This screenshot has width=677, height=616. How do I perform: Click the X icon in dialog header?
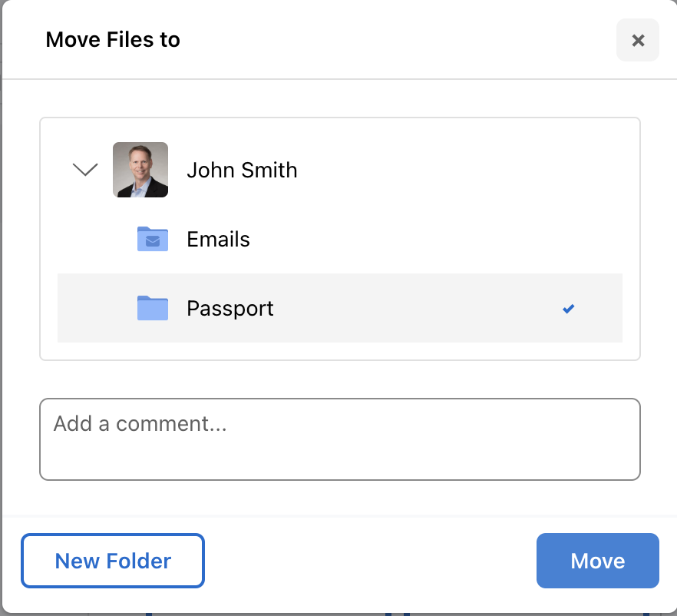pos(638,41)
